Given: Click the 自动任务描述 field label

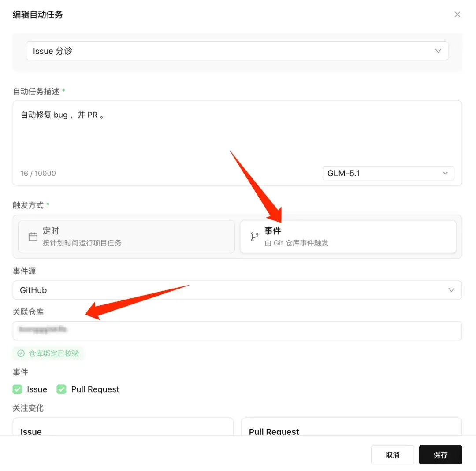Looking at the screenshot, I should pos(36,91).
